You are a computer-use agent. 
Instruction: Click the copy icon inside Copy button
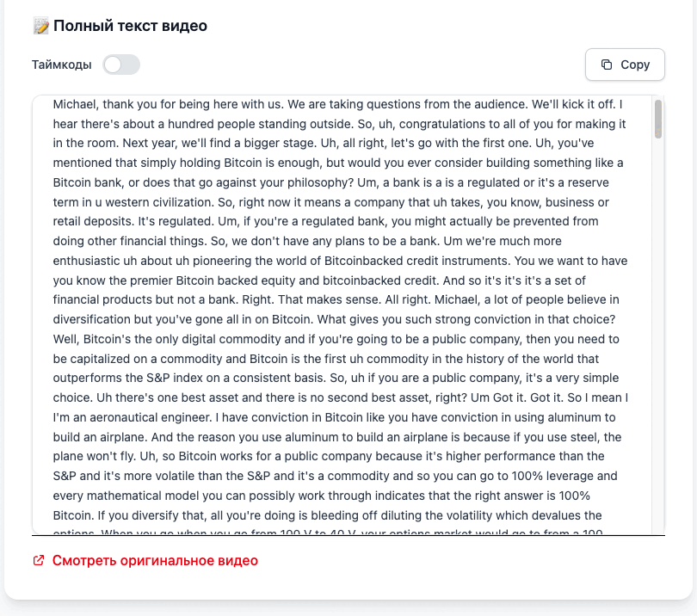coord(607,65)
